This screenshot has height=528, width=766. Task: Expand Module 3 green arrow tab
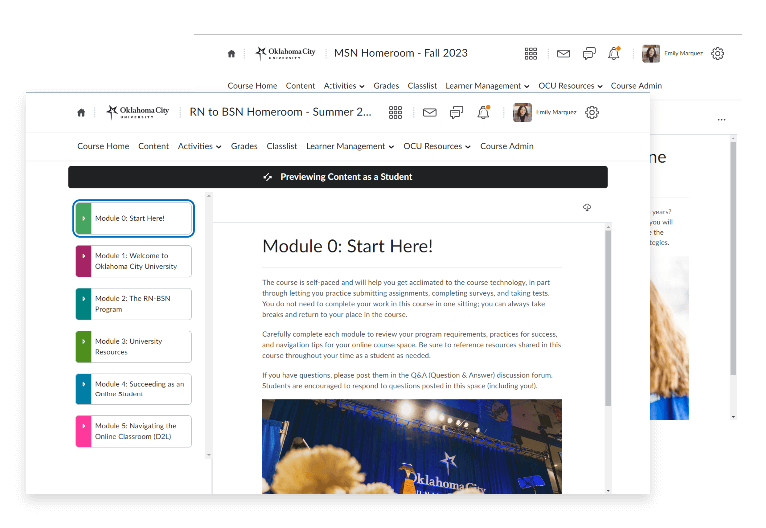coord(84,347)
